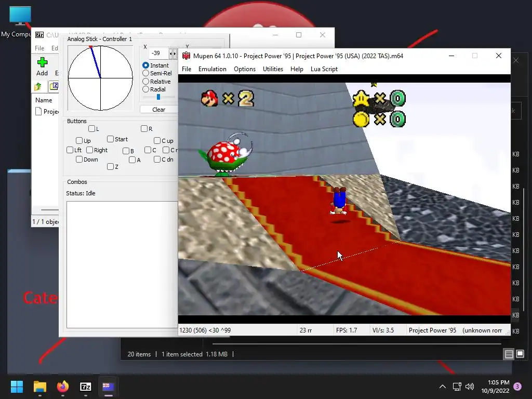Open My Computer desktop icon

[x=20, y=22]
